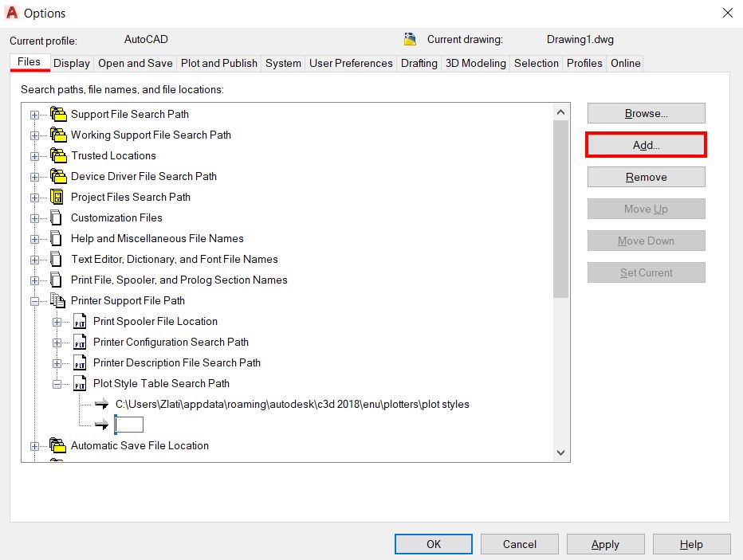Screen dimensions: 743x560
Task: Expand Working Support File Search Path node
Action: coord(34,136)
